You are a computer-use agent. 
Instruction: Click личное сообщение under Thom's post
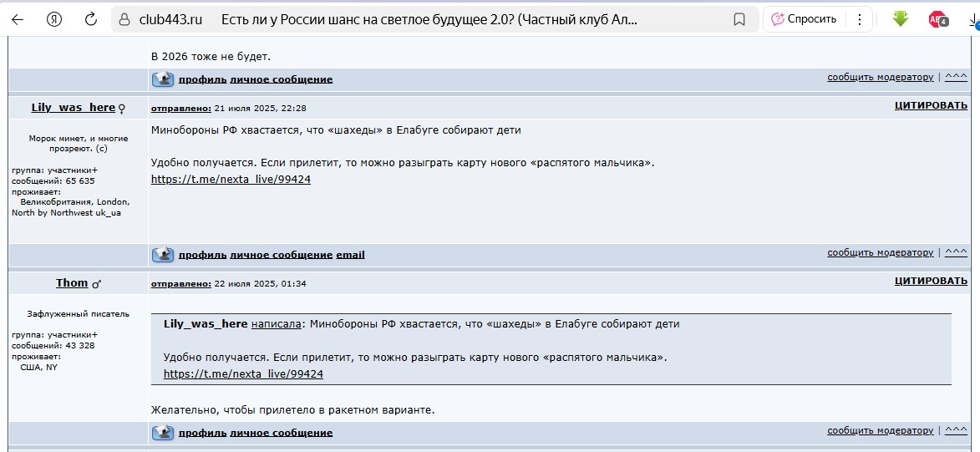281,433
